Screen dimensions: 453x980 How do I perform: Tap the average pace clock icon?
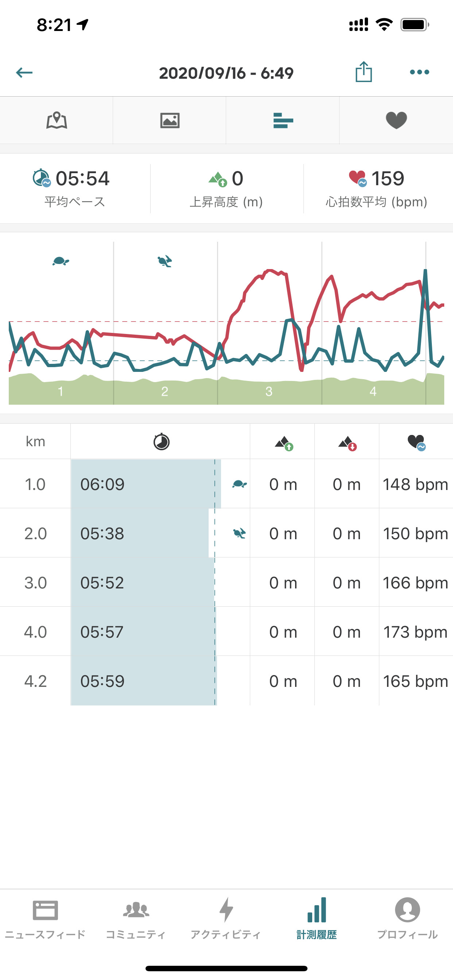41,178
